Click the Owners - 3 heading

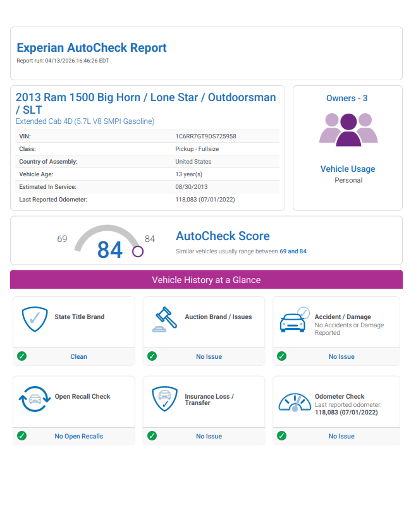point(347,98)
